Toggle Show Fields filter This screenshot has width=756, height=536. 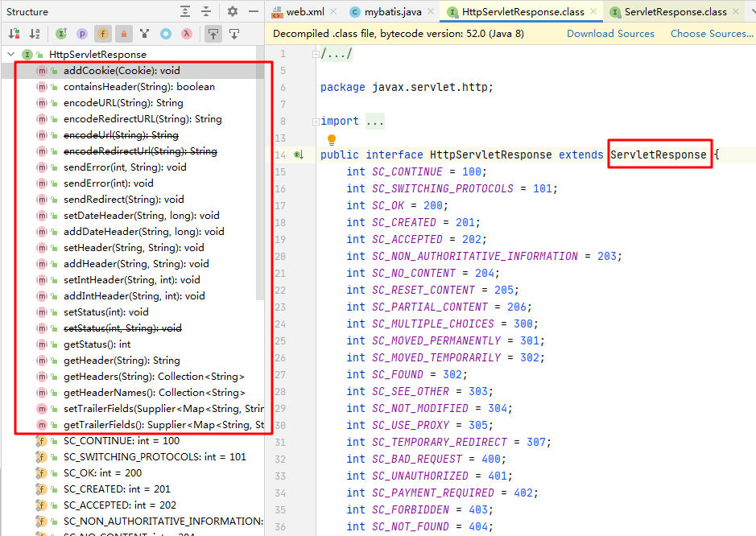(103, 34)
